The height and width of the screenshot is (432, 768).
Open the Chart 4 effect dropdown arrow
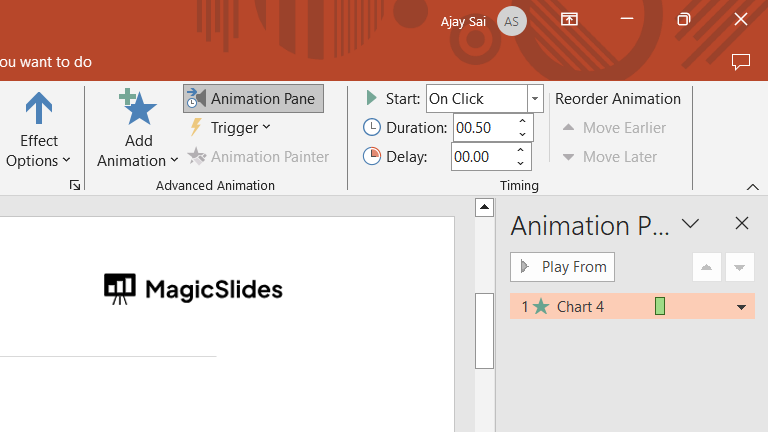(741, 307)
